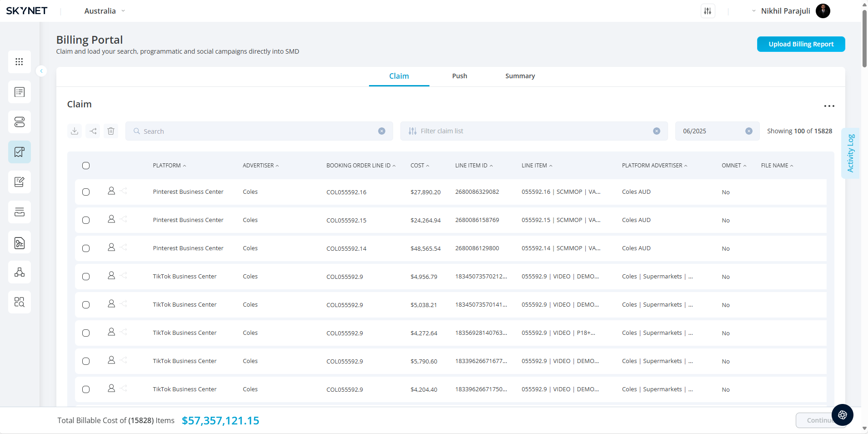Click the help chat bubble icon
The width and height of the screenshot is (868, 434).
[842, 415]
